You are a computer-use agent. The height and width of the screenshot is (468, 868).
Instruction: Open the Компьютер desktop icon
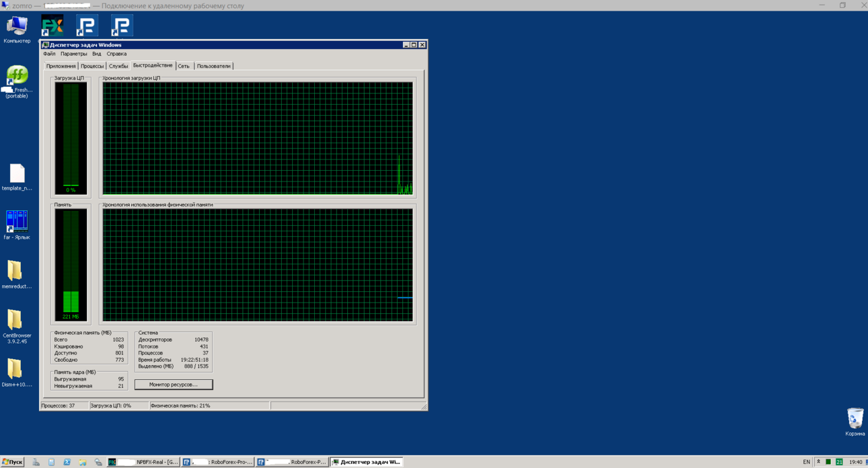(x=17, y=30)
